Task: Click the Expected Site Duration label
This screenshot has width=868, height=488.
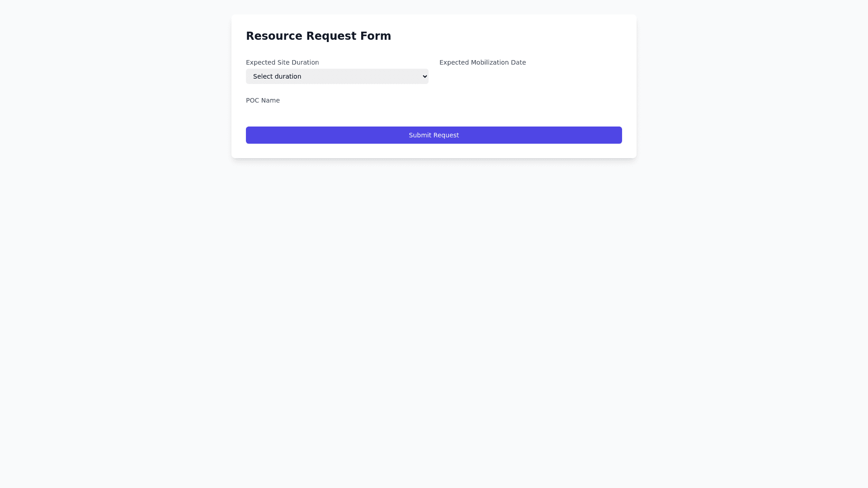Action: coord(282,62)
